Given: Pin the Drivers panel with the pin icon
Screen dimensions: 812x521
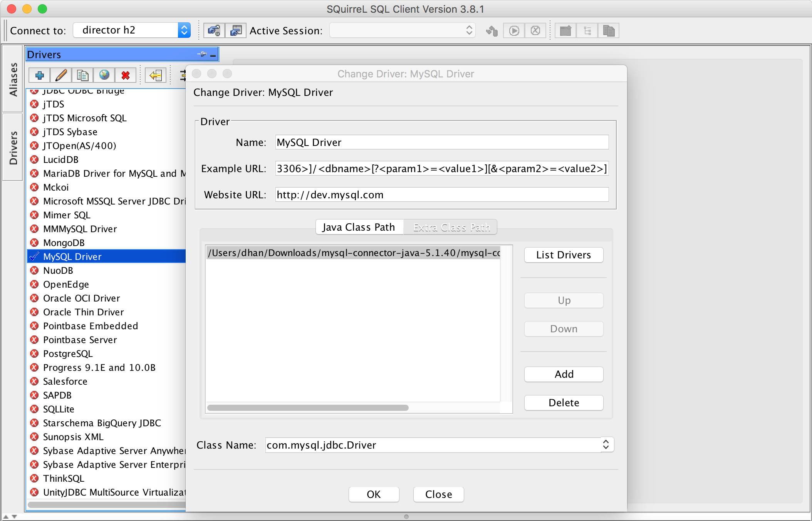Looking at the screenshot, I should coord(202,54).
